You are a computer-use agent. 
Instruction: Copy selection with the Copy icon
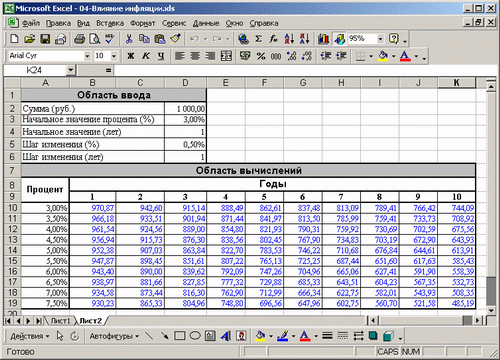144,39
